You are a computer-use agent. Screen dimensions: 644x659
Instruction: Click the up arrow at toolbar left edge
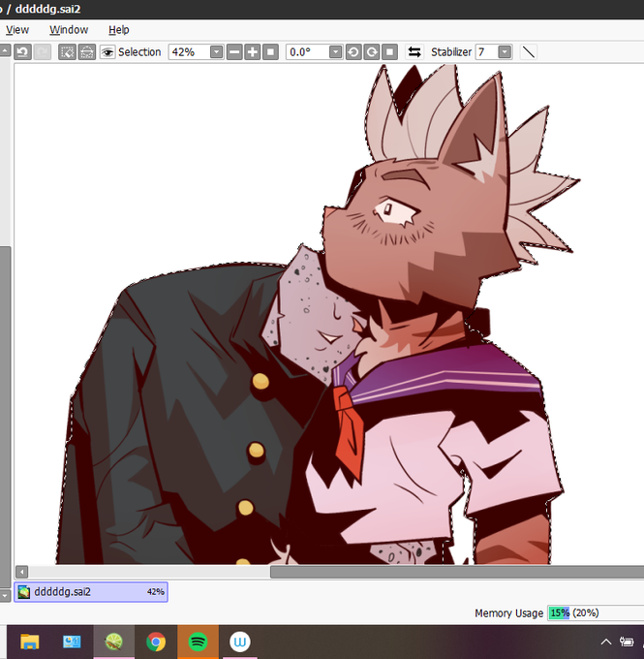tap(5, 51)
